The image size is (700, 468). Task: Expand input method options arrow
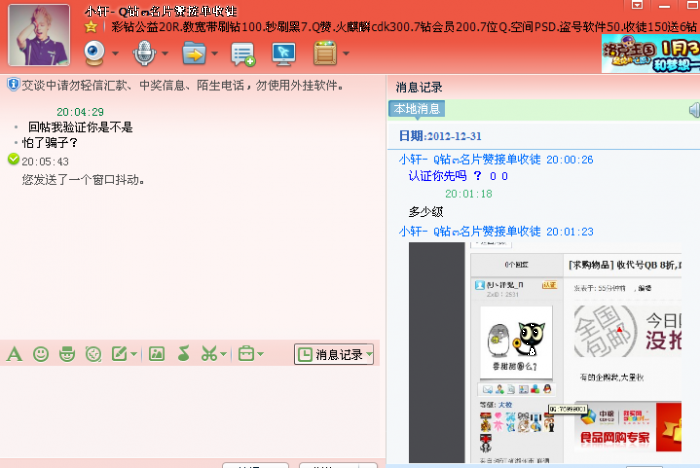coord(134,354)
